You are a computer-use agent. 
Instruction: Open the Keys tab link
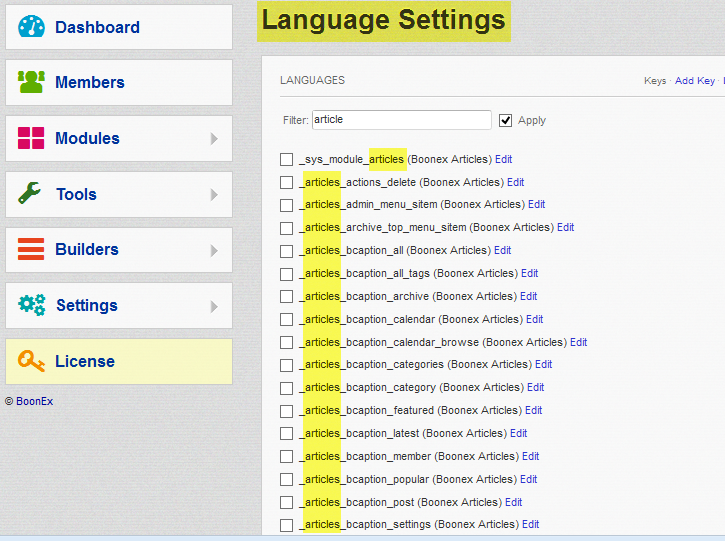pyautogui.click(x=655, y=81)
